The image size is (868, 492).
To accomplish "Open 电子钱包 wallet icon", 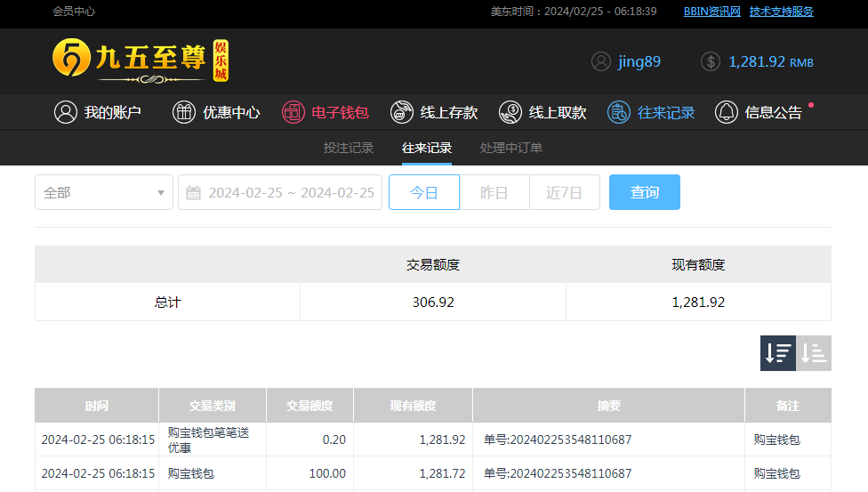I will 293,112.
